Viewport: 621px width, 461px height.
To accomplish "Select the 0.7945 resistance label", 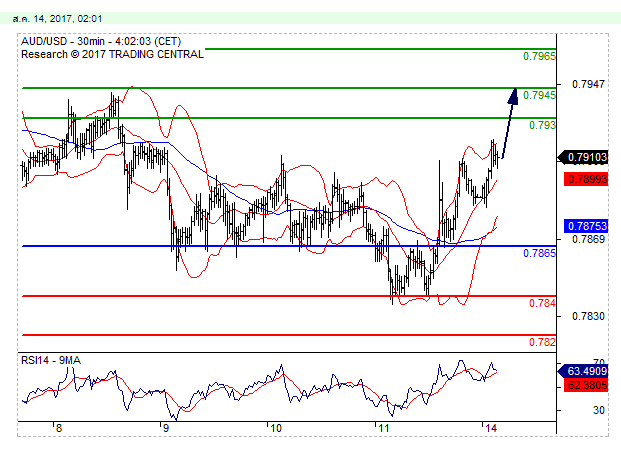I will (539, 95).
